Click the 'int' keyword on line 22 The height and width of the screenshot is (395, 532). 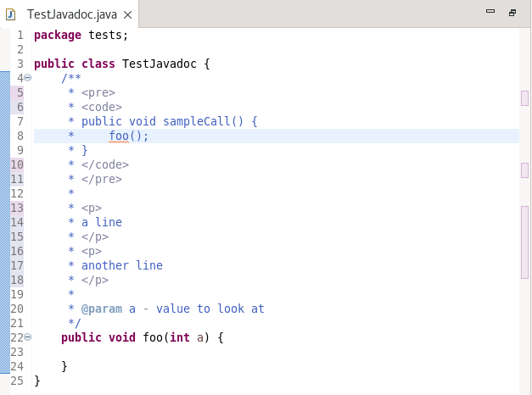[180, 337]
